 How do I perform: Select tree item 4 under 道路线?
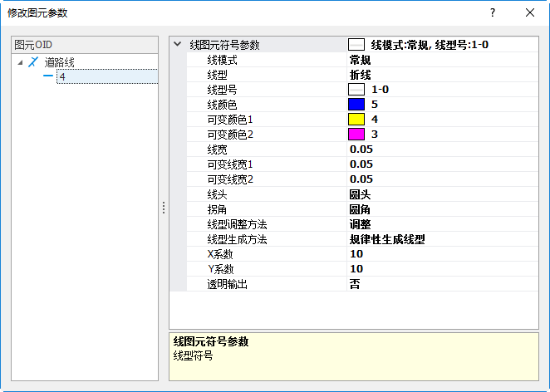(62, 76)
